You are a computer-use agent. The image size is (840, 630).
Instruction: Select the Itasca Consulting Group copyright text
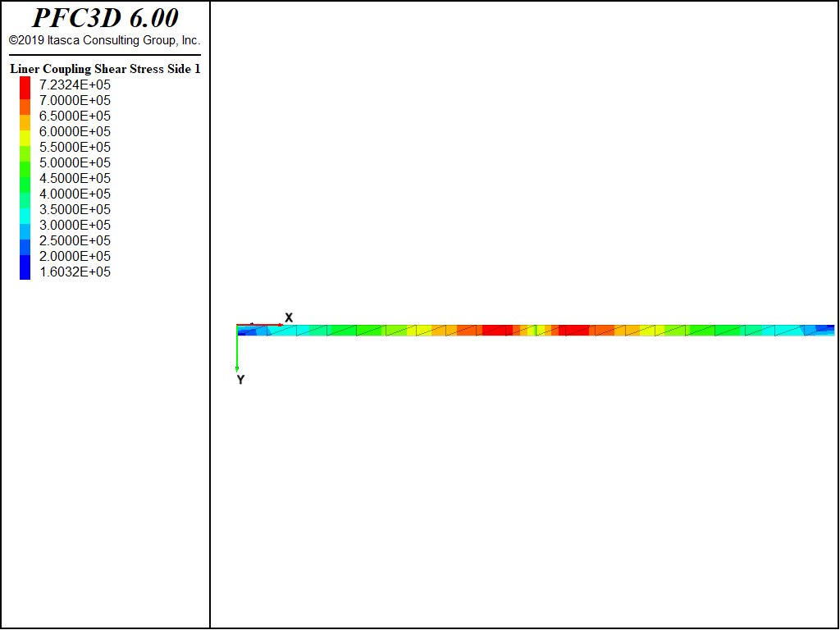(x=104, y=40)
